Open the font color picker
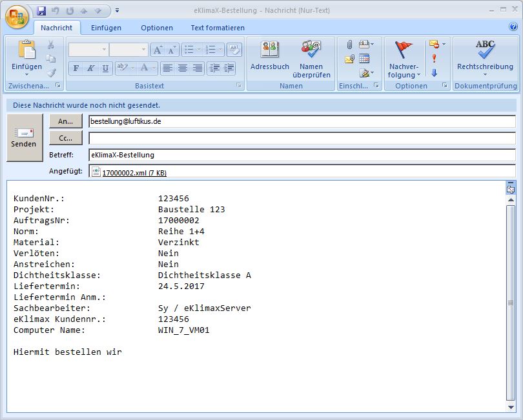523x420 pixels. (x=145, y=68)
